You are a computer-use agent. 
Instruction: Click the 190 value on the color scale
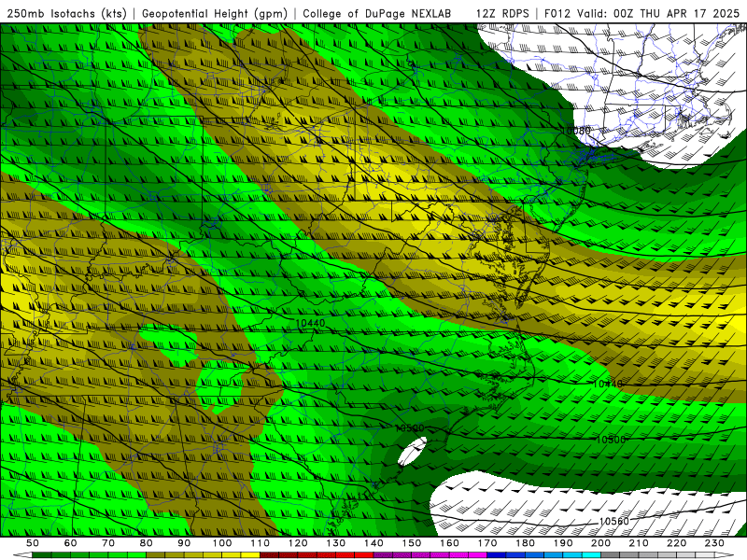coord(563,543)
